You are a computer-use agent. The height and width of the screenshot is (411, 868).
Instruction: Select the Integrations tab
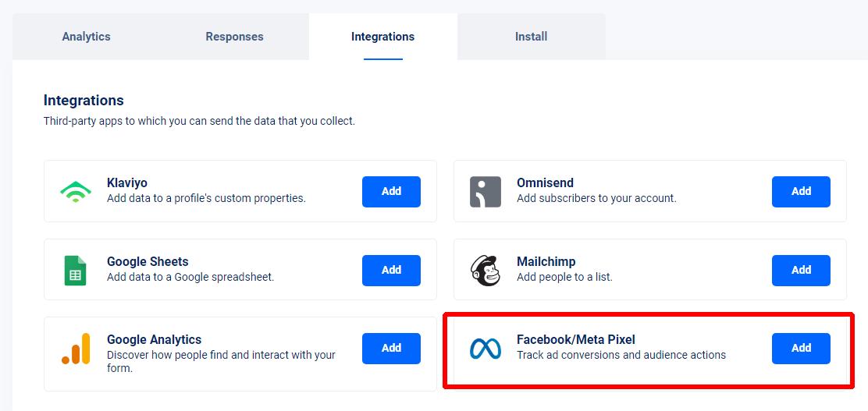383,37
